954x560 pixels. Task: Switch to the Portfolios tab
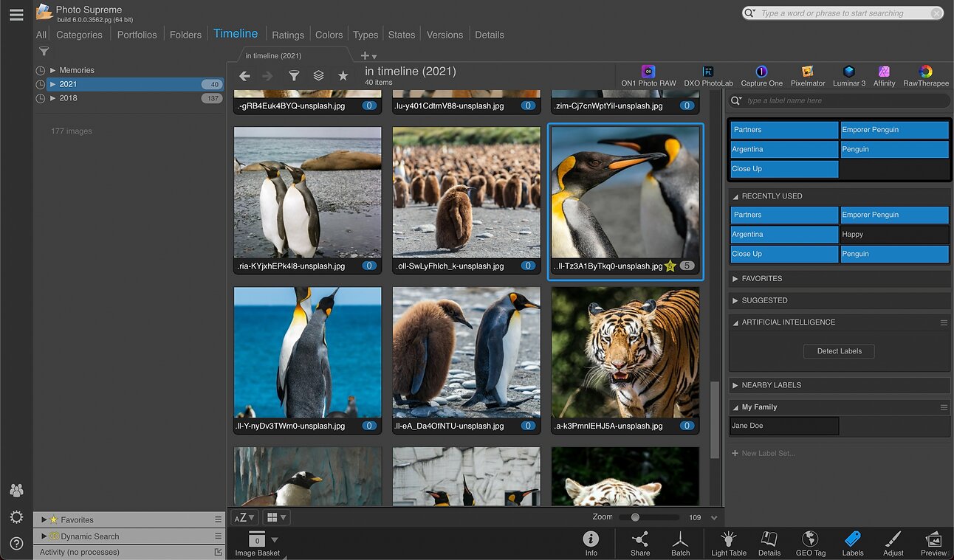(x=137, y=35)
